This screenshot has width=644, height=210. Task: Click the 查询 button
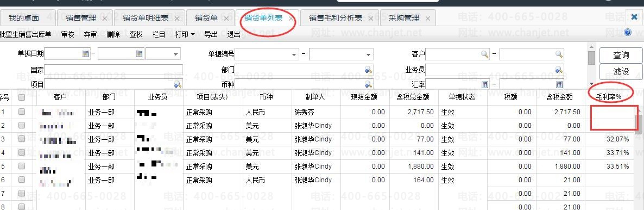[x=621, y=55]
